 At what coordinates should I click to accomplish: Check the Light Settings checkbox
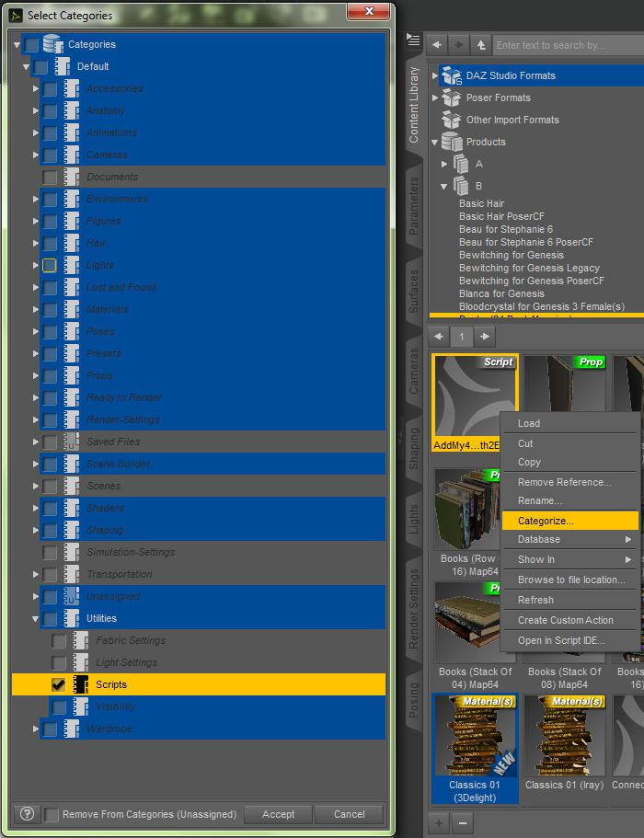58,662
